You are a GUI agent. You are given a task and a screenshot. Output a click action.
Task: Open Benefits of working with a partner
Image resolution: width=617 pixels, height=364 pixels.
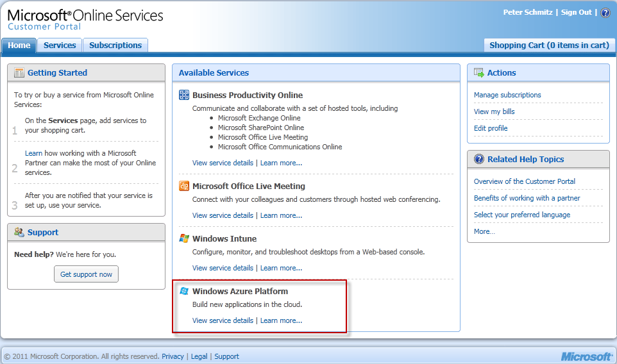coord(527,198)
